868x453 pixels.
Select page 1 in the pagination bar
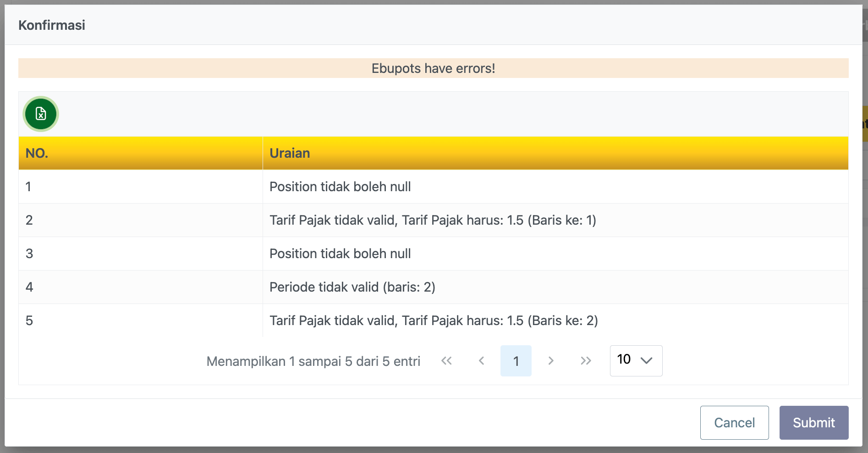pyautogui.click(x=516, y=361)
